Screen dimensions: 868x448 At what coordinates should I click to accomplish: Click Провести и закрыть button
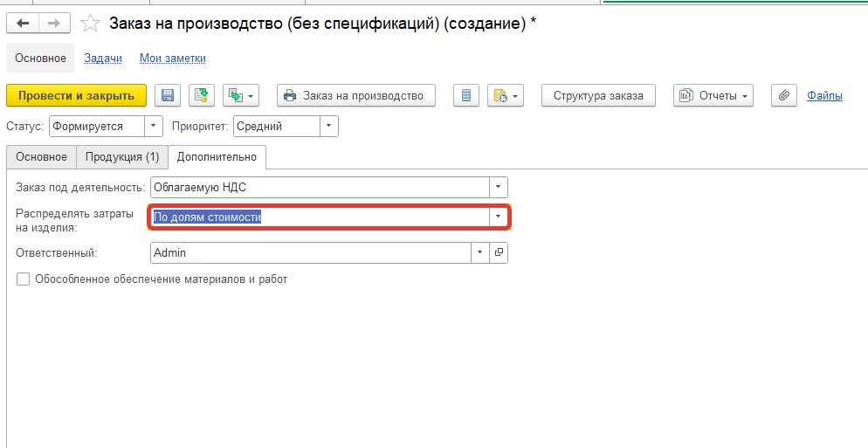(x=76, y=95)
